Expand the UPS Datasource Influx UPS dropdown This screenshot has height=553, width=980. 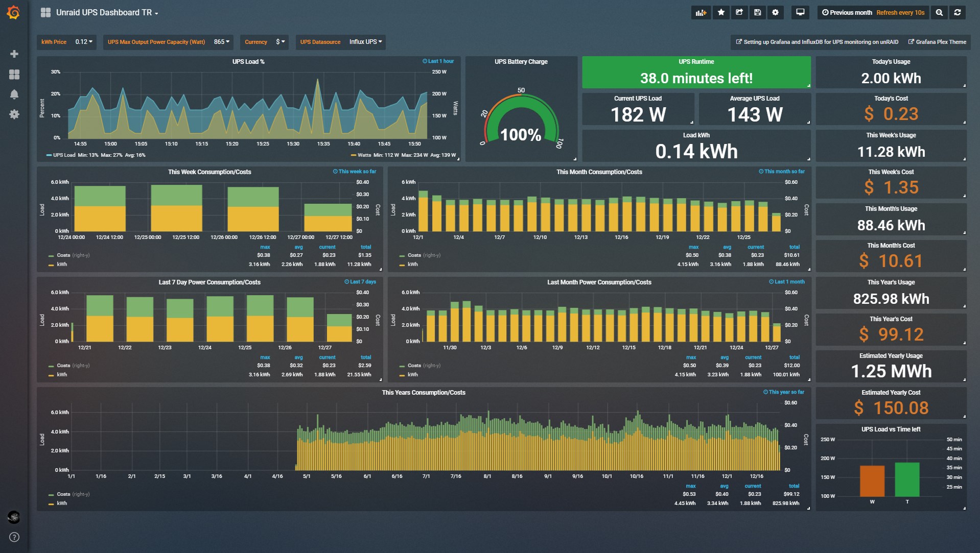(365, 42)
